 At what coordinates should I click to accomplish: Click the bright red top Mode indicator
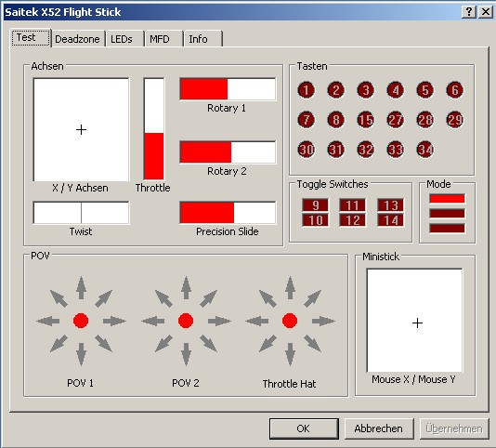447,199
